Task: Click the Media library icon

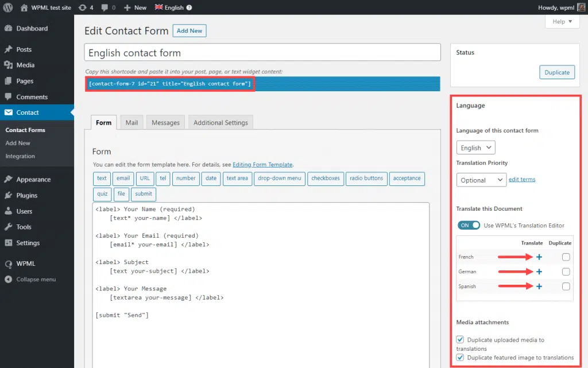Action: (x=8, y=65)
